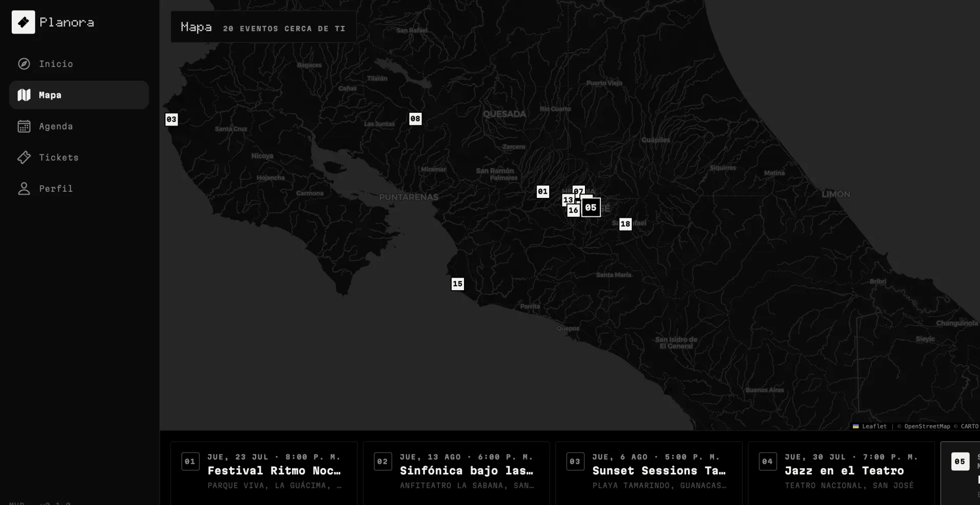Click the 03 number badge on event card

point(575,462)
